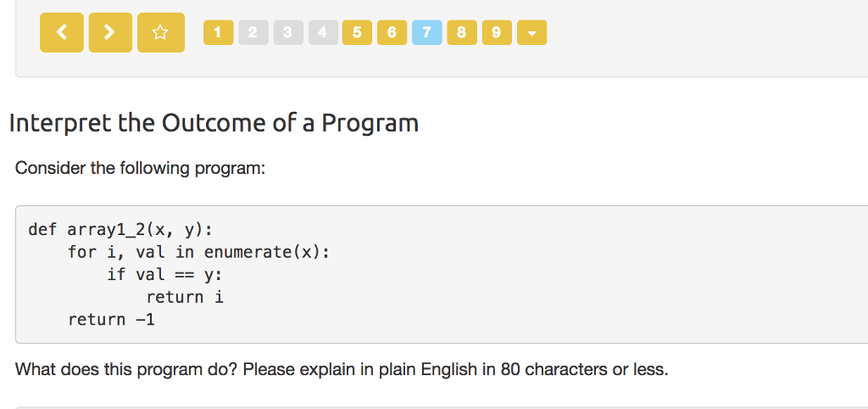This screenshot has height=409, width=868.
Task: Bookmark this question with the star
Action: tap(160, 33)
